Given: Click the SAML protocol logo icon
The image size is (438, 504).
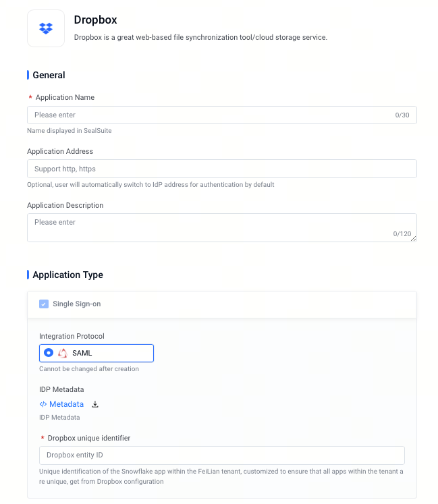Looking at the screenshot, I should [63, 353].
